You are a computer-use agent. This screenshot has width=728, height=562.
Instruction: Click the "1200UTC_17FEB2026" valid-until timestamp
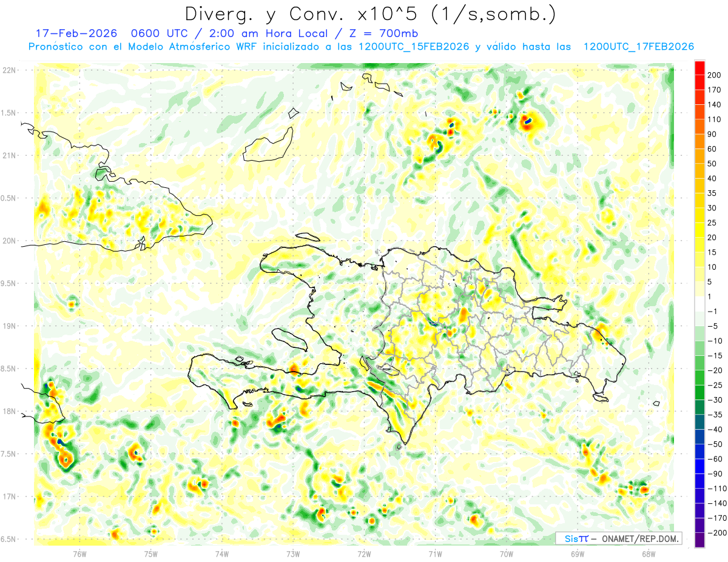pyautogui.click(x=638, y=47)
